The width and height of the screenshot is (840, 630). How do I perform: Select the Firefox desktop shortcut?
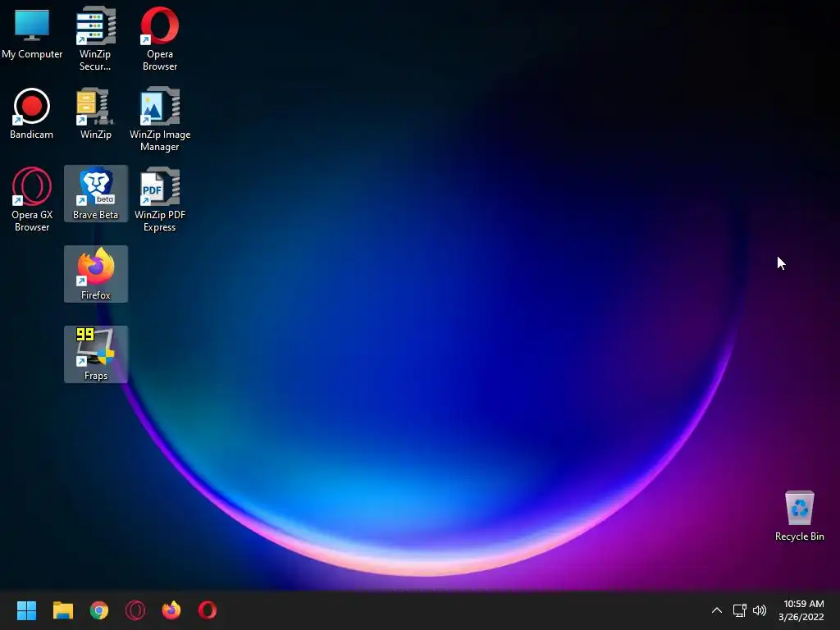(96, 274)
